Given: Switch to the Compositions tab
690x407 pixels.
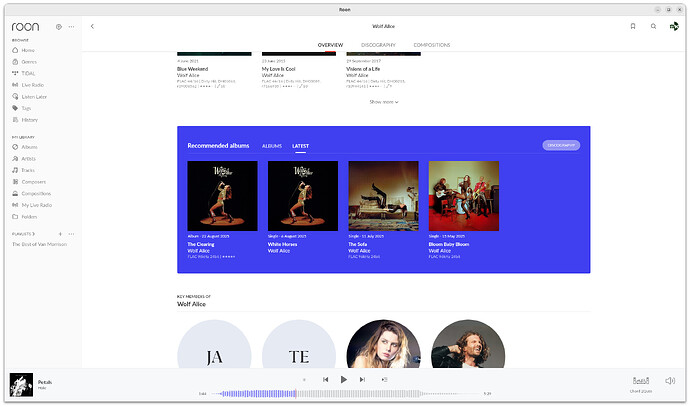Looking at the screenshot, I should pos(432,45).
